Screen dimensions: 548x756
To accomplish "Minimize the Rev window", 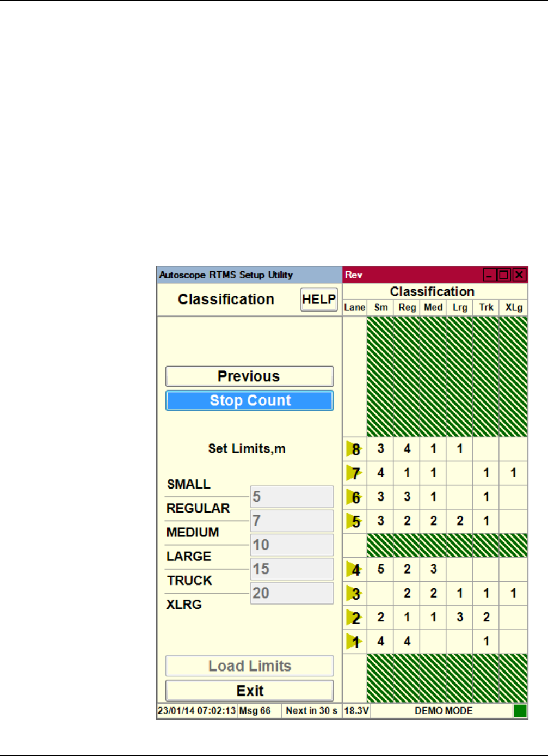I will [489, 275].
